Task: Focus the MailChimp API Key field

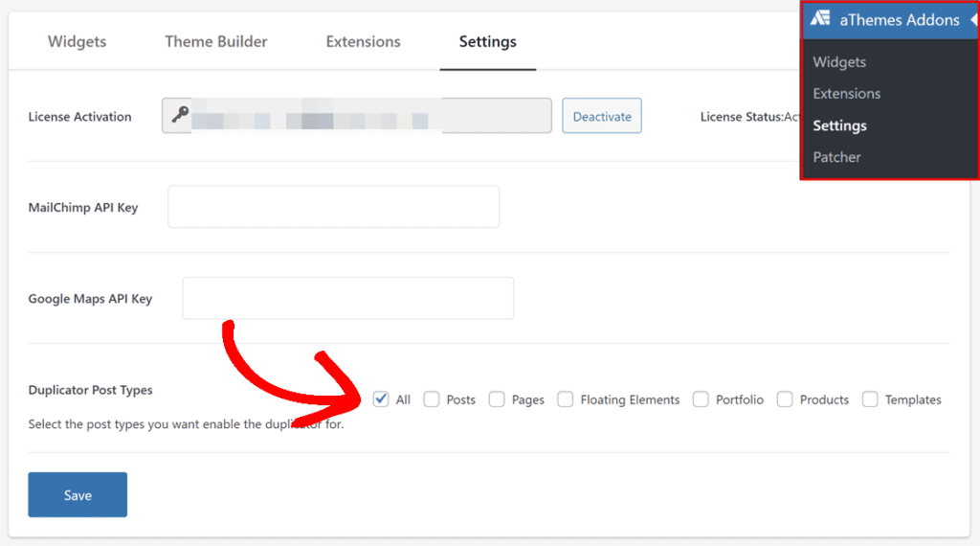Action: [333, 207]
